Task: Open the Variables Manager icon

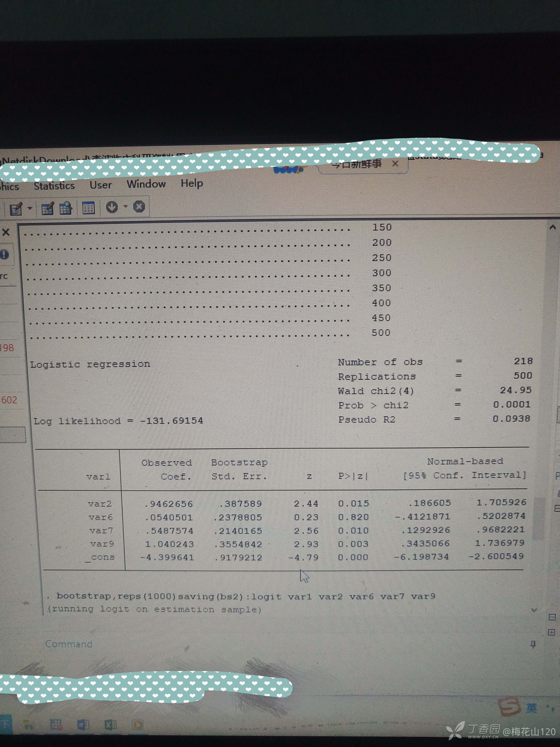Action: [x=89, y=207]
